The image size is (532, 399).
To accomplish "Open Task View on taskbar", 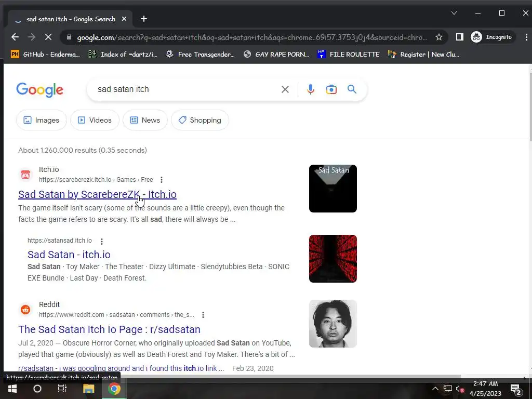I will click(62, 389).
